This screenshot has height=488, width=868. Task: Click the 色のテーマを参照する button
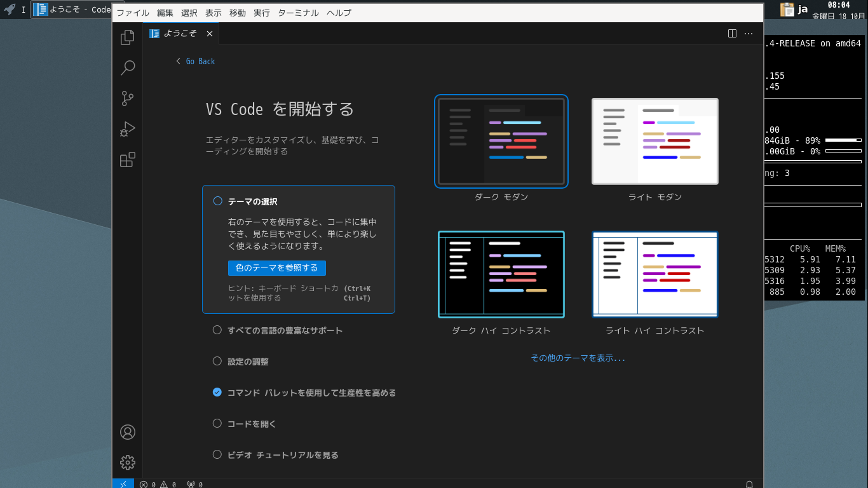tap(277, 268)
